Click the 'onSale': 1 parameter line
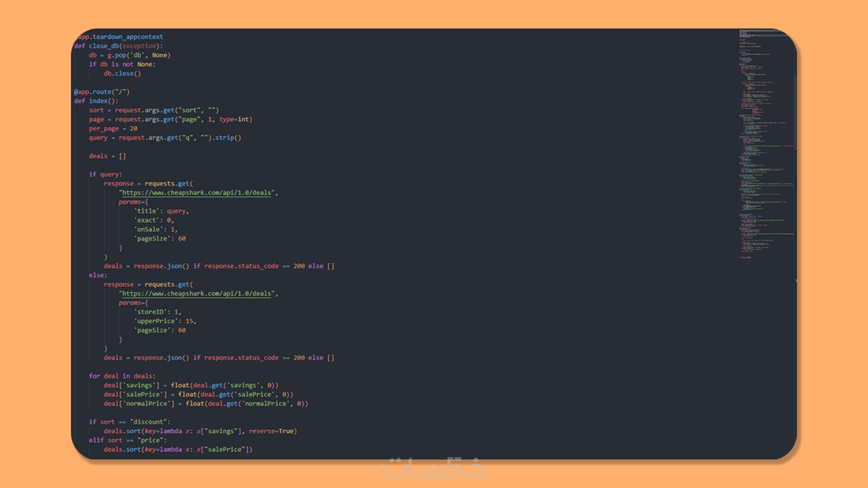The height and width of the screenshot is (488, 868). (x=156, y=230)
